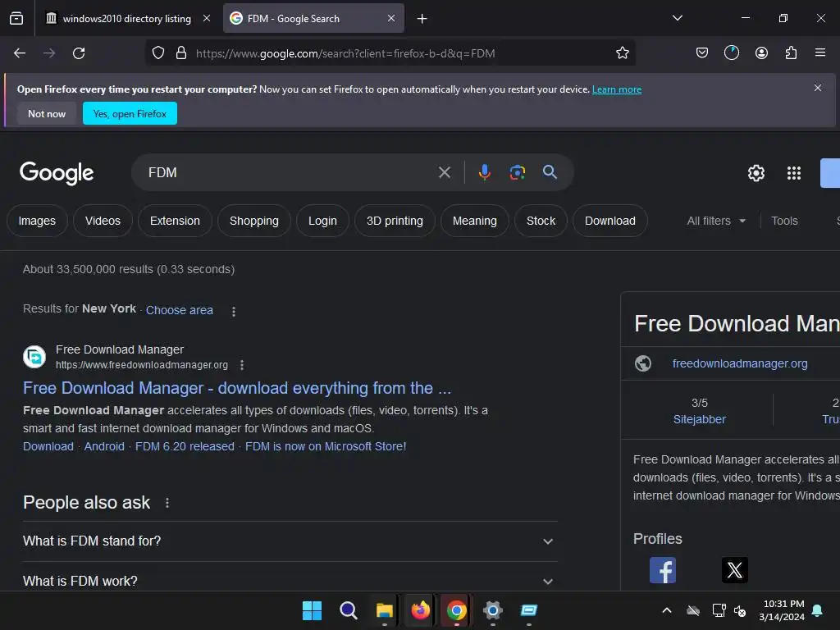Open the Download sitelink
Screen dimensions: 840x630
point(48,446)
